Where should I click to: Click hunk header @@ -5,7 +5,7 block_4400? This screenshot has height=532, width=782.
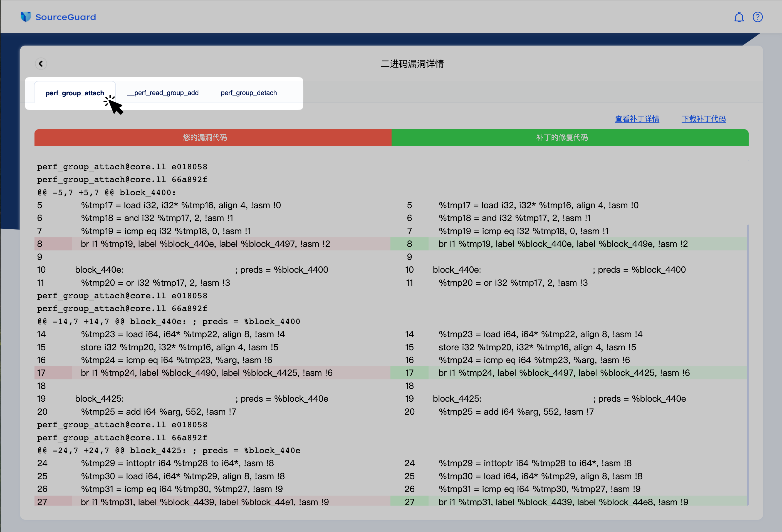[x=106, y=193]
